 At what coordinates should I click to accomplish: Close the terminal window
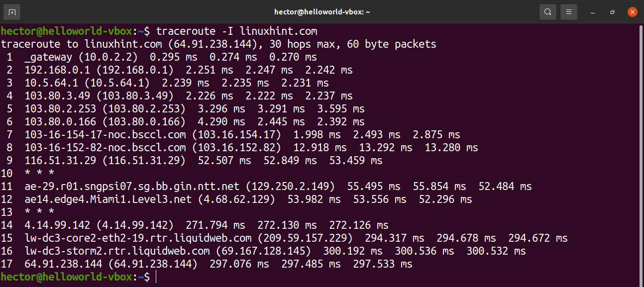[633, 12]
